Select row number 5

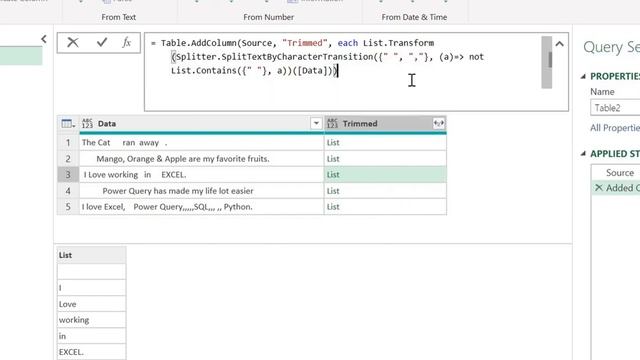point(68,207)
